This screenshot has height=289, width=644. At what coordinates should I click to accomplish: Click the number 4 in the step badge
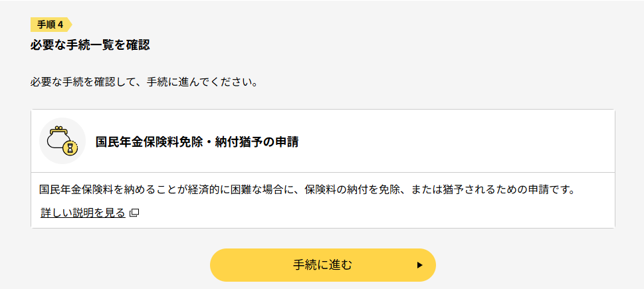point(60,25)
